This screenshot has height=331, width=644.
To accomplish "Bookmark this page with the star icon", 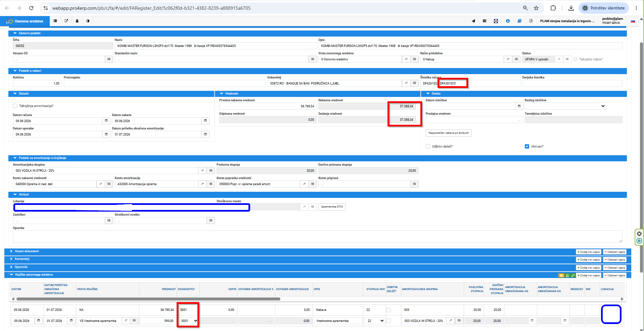I will coord(536,8).
